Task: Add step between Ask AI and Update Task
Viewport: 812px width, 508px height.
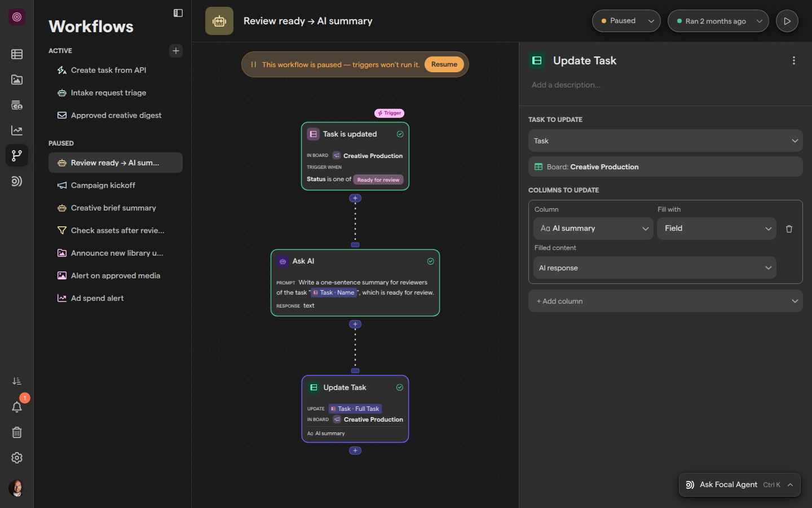Action: [x=355, y=324]
